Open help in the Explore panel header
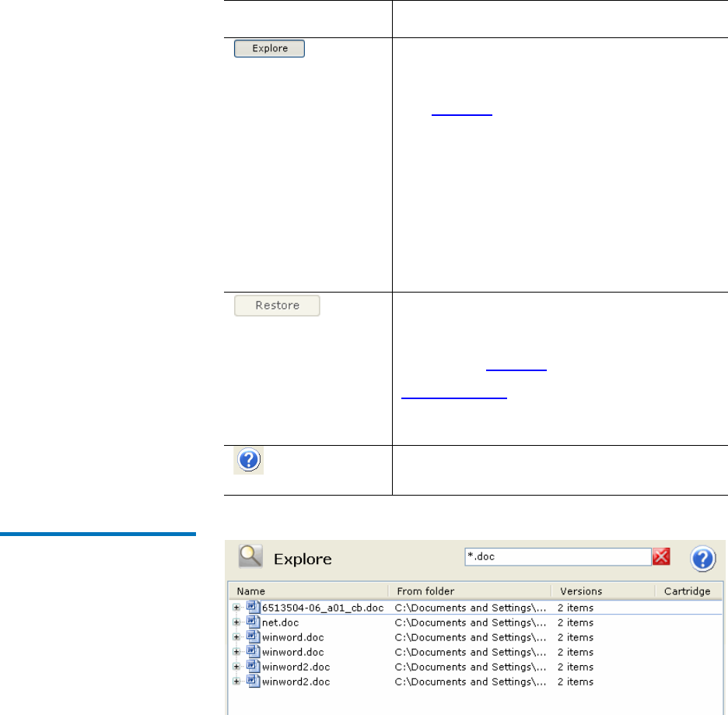 [x=703, y=559]
